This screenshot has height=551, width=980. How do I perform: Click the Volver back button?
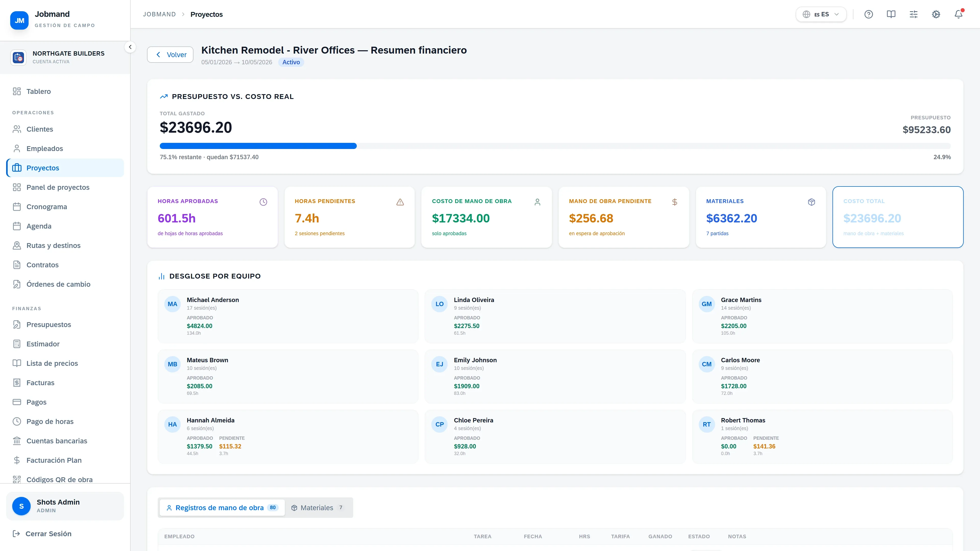point(170,55)
